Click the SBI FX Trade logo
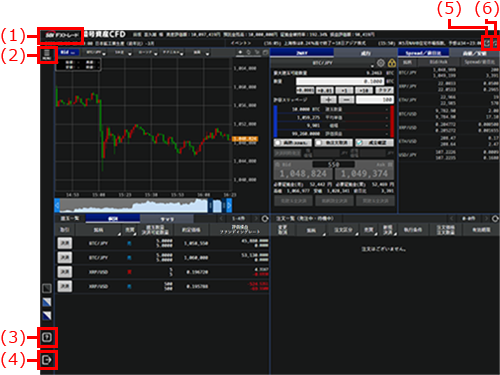The width and height of the screenshot is (500, 375). (x=61, y=35)
